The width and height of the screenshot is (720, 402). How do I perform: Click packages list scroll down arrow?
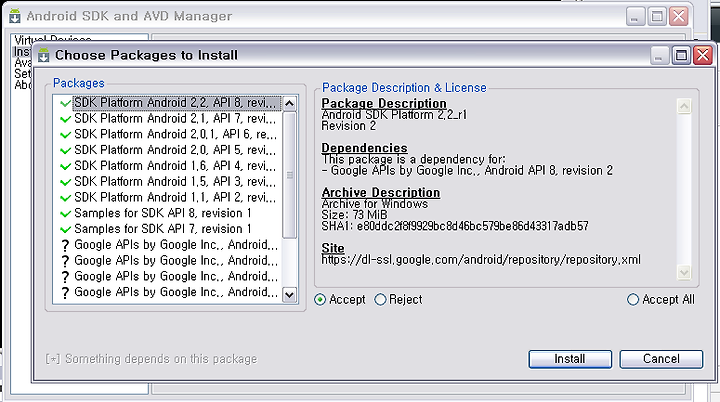(x=289, y=294)
